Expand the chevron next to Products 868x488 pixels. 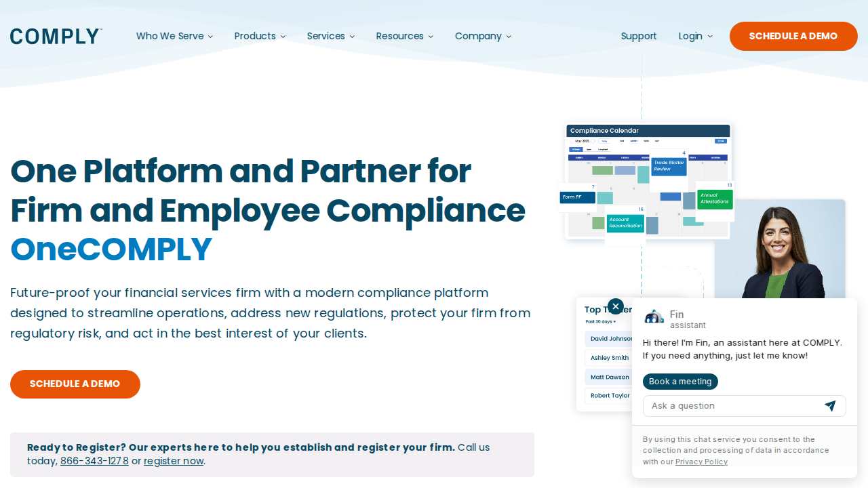pos(283,37)
